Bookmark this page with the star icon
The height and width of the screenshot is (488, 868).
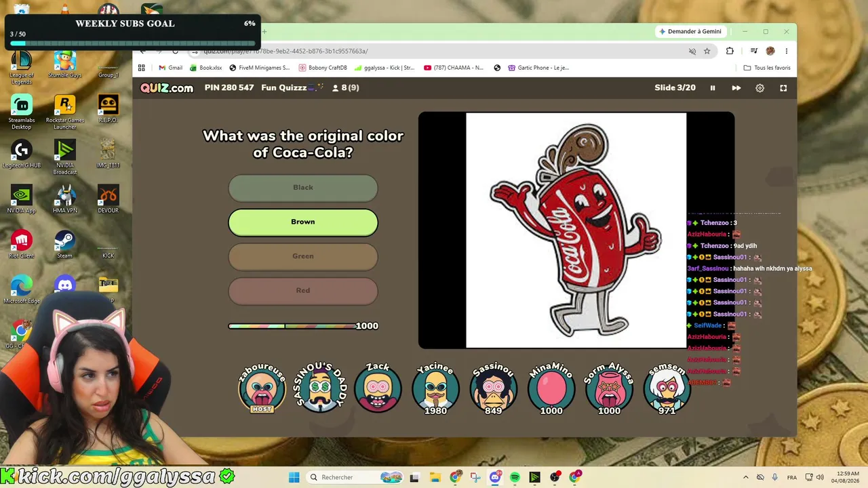pyautogui.click(x=707, y=51)
